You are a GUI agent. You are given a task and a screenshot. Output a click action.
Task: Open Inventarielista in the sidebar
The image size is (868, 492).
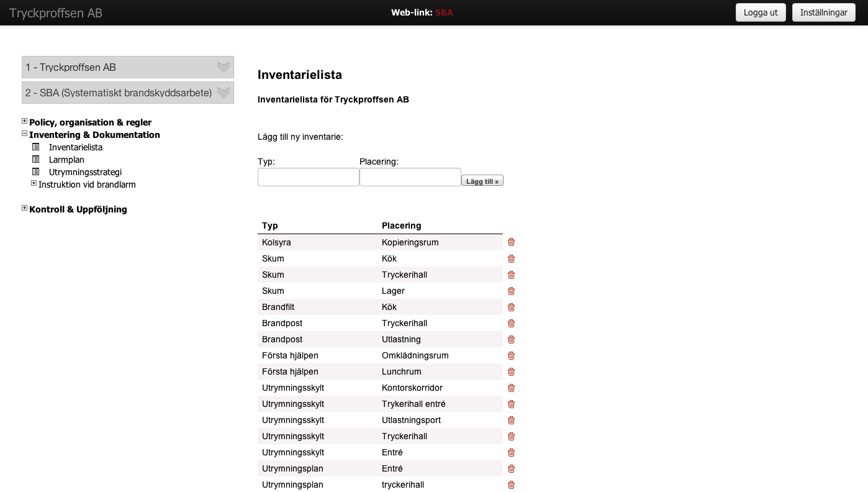coord(76,147)
